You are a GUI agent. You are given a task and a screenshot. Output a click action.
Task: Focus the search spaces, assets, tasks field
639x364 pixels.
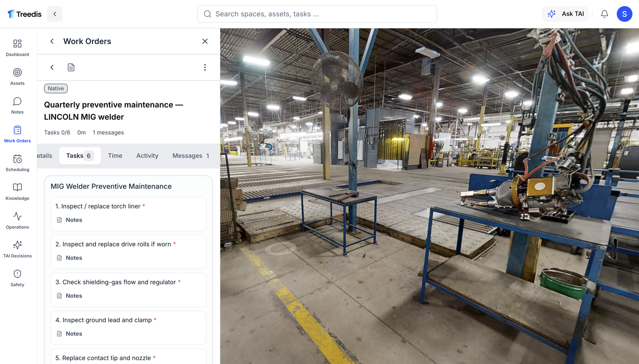pyautogui.click(x=317, y=14)
